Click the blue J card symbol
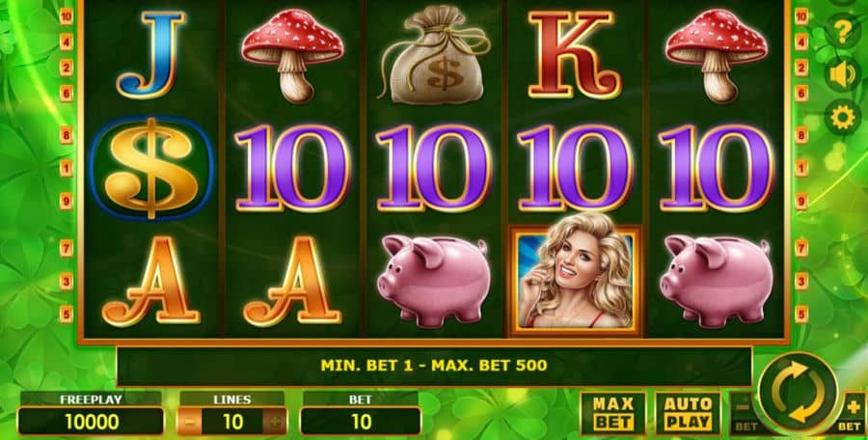Screen dimensions: 868x440 pos(151,54)
